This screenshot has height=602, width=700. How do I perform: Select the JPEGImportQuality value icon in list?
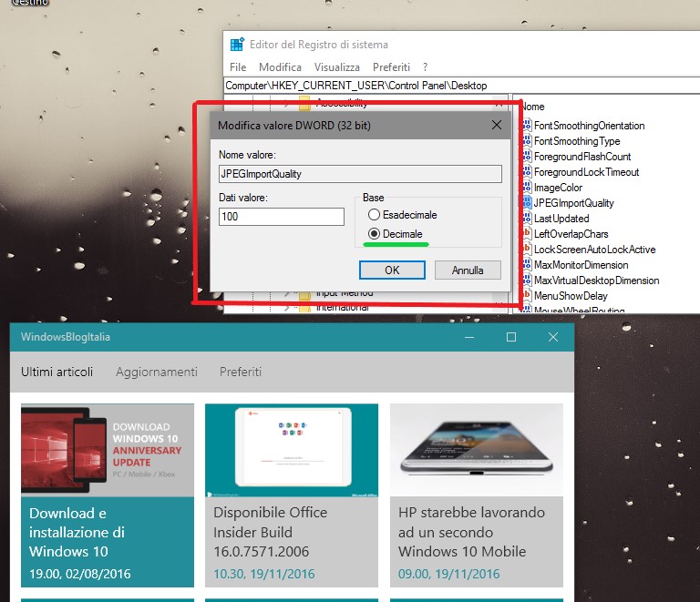pos(527,203)
